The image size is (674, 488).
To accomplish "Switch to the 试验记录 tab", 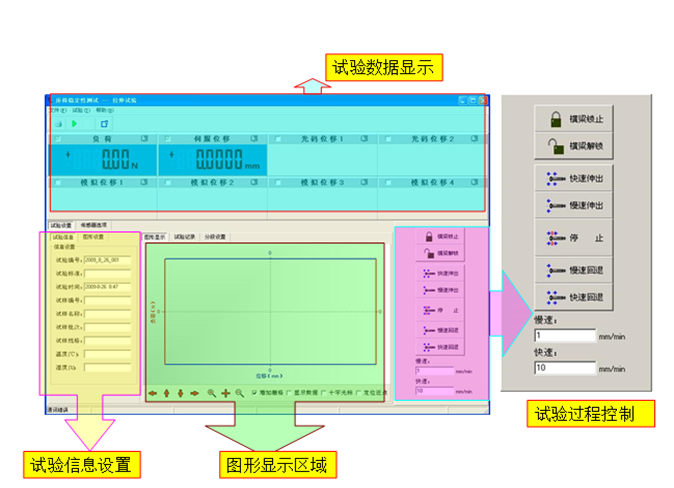I will click(x=185, y=237).
